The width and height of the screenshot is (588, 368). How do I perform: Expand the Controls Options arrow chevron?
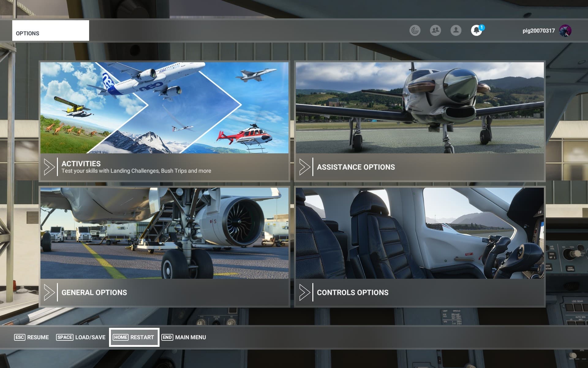coord(304,292)
